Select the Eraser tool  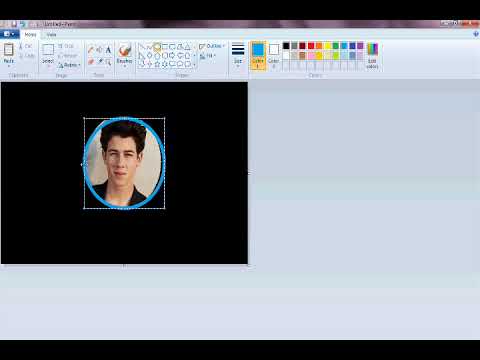click(91, 61)
